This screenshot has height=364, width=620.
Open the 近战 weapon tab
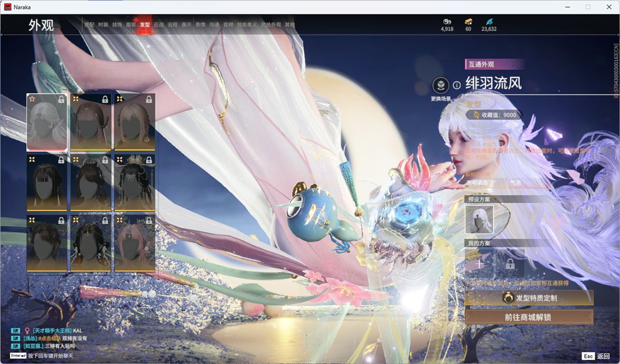pyautogui.click(x=159, y=25)
